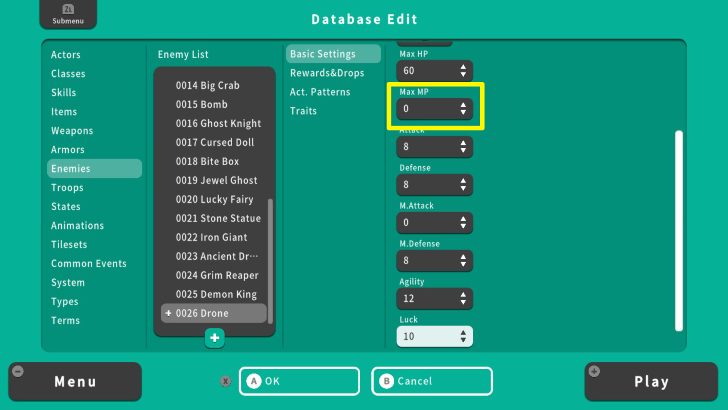Open Terms category
The height and width of the screenshot is (410, 728).
(x=65, y=321)
